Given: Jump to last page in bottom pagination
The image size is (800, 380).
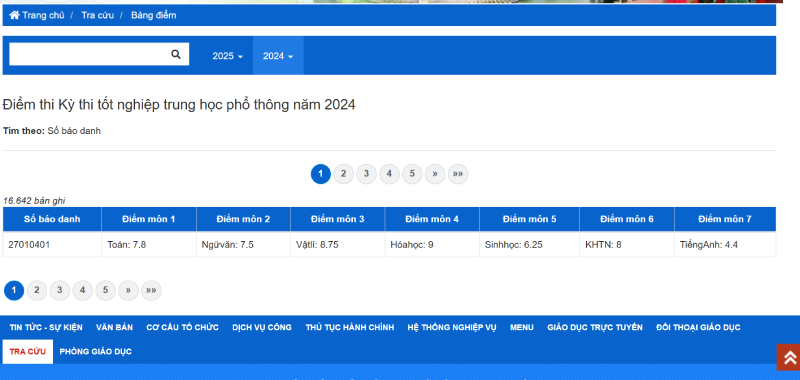Looking at the screenshot, I should point(152,290).
